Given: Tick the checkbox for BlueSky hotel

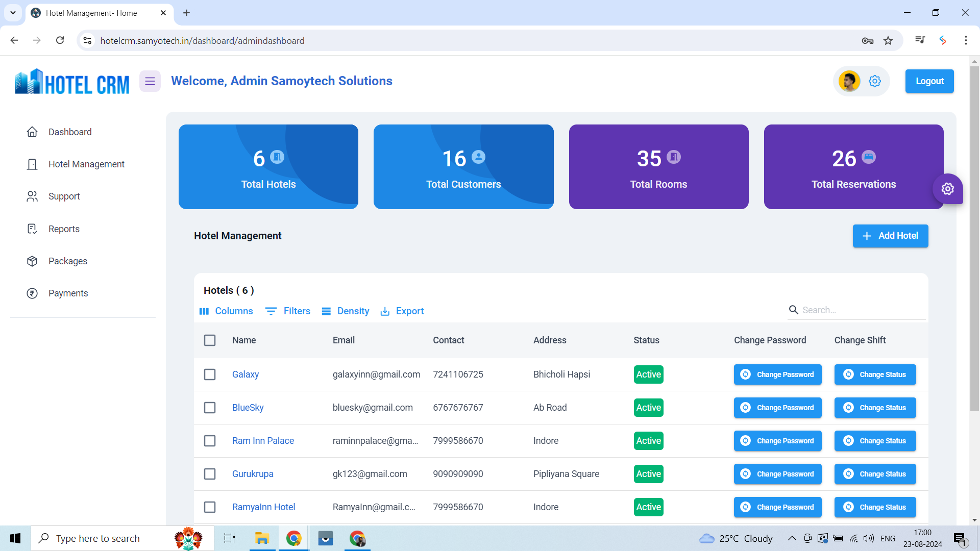Looking at the screenshot, I should [210, 407].
